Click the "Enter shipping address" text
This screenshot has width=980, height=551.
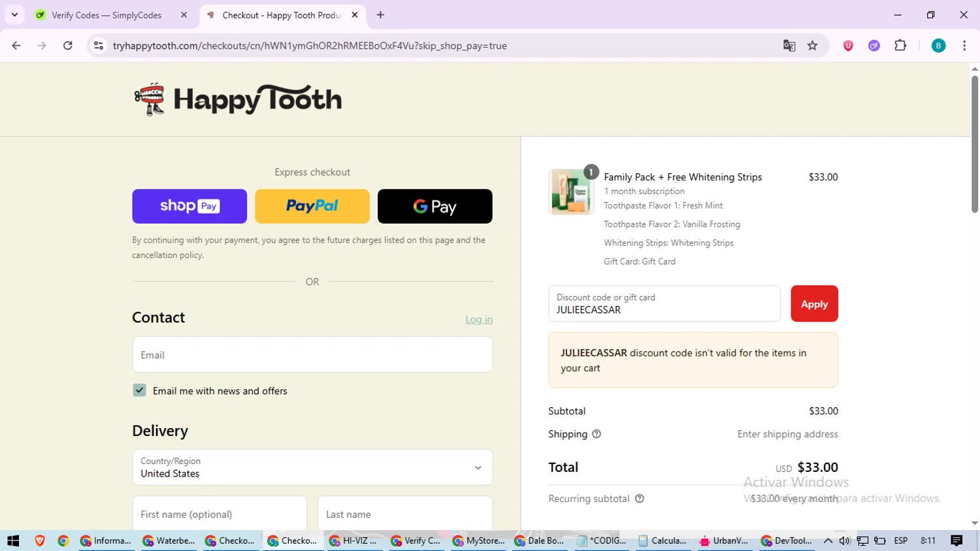(787, 434)
